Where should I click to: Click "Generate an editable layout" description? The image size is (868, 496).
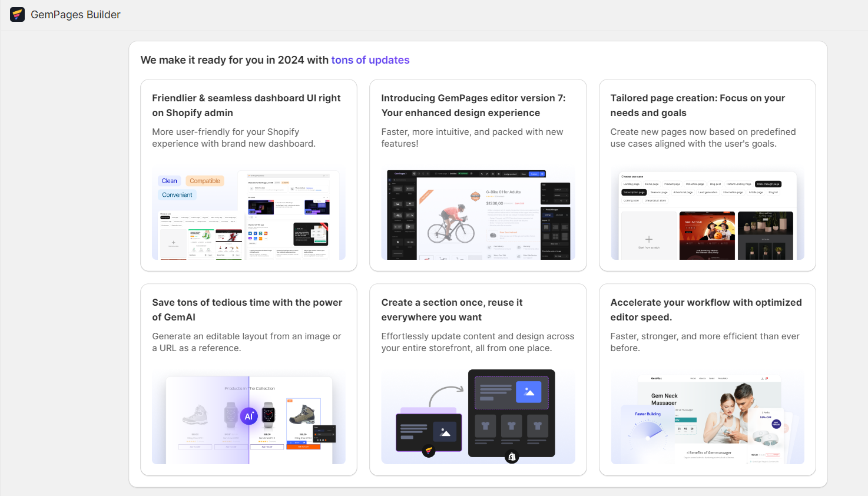pyautogui.click(x=247, y=342)
